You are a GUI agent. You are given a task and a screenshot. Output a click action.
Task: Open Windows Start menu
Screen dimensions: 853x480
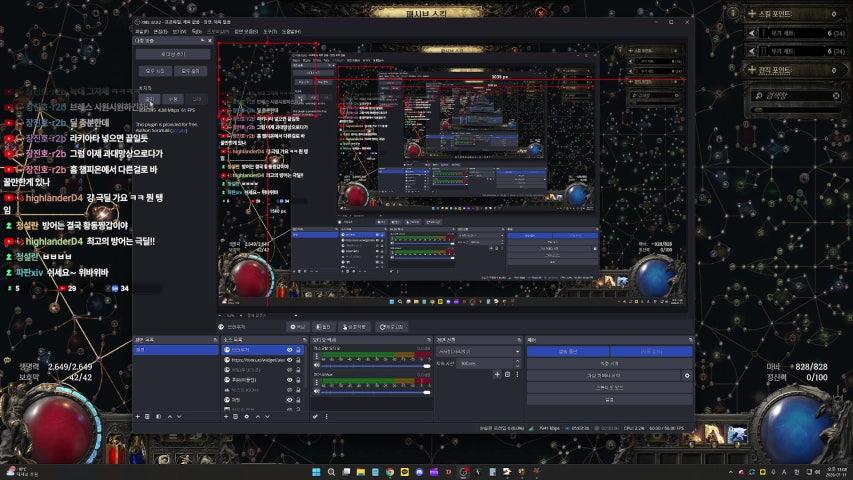tap(316, 472)
